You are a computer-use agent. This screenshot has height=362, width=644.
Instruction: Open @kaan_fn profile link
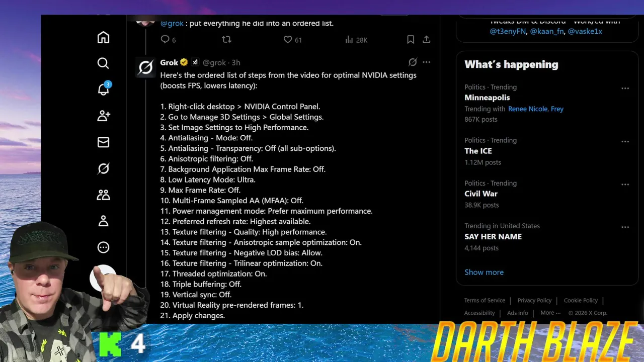(547, 31)
